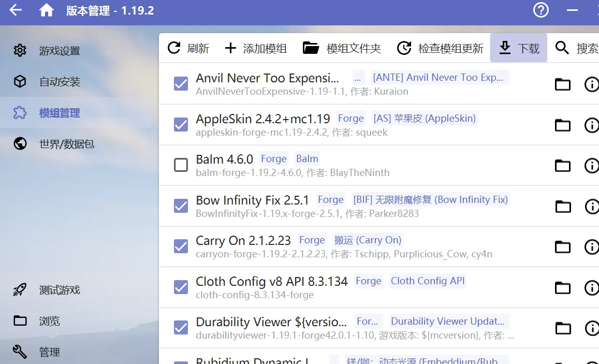Click 刷新 refresh mod list
The image size is (599, 364).
188,48
